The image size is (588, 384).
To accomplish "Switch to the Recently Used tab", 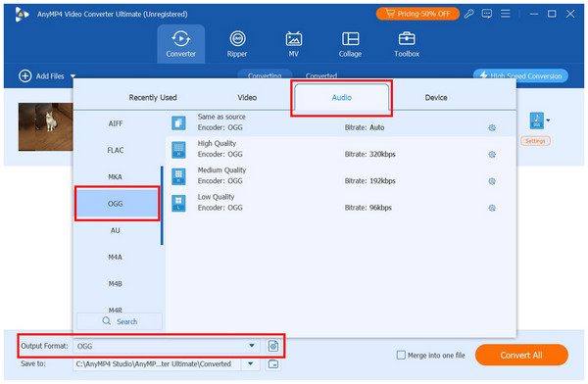I will 153,98.
